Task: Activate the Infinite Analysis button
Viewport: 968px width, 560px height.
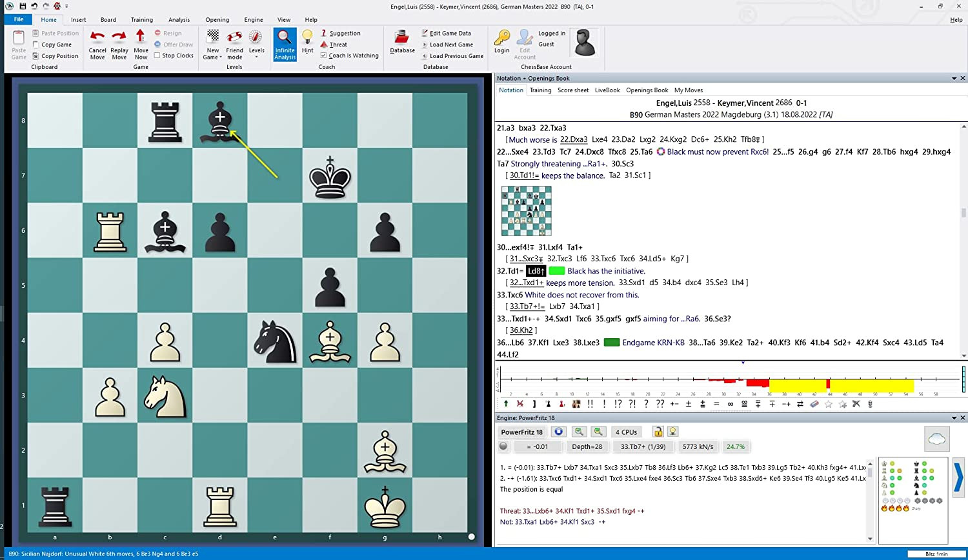Action: [285, 44]
